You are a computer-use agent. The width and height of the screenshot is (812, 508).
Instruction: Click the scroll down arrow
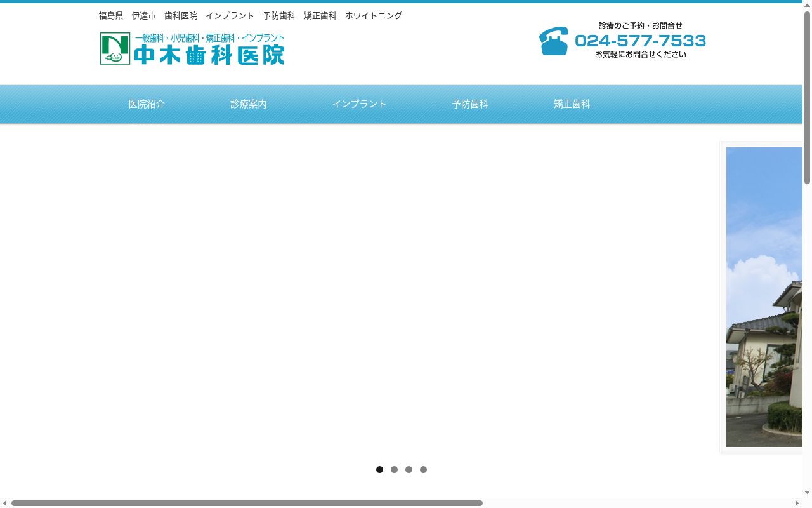click(x=807, y=493)
